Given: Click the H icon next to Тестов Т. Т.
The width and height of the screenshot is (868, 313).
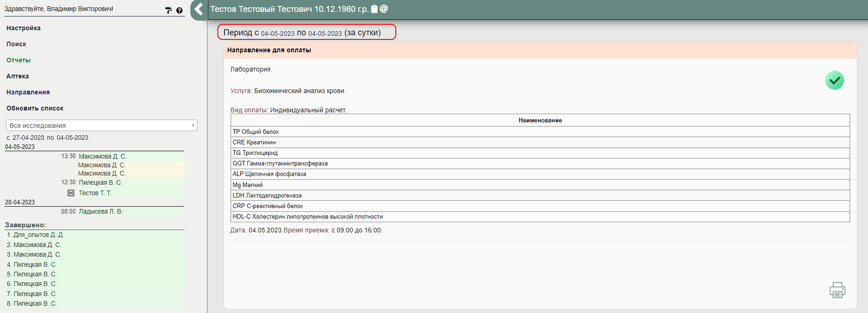Looking at the screenshot, I should click(x=71, y=193).
